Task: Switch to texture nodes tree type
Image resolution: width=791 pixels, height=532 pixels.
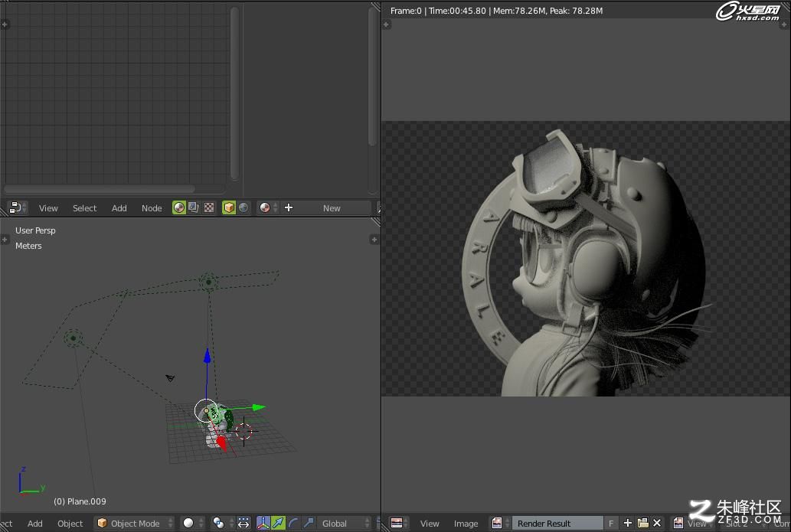Action: tap(209, 207)
